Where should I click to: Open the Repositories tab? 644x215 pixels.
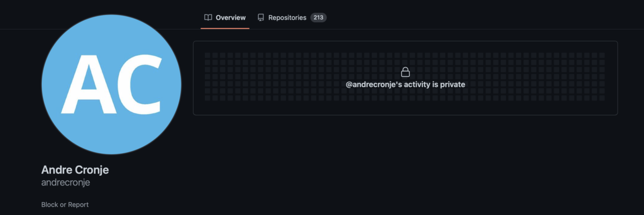pos(292,18)
